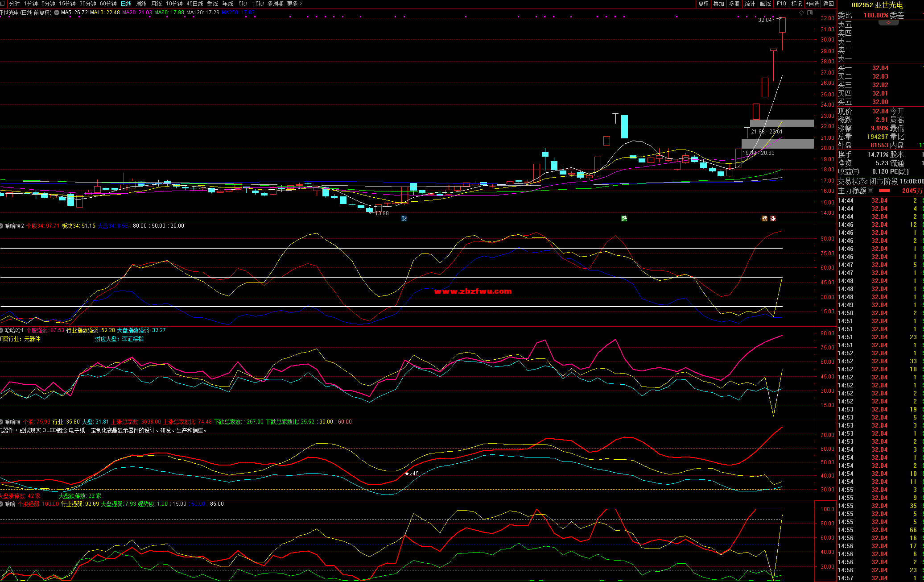Image resolution: width=924 pixels, height=582 pixels.
Task: Click the green MA60: 17.98 label
Action: point(169,12)
